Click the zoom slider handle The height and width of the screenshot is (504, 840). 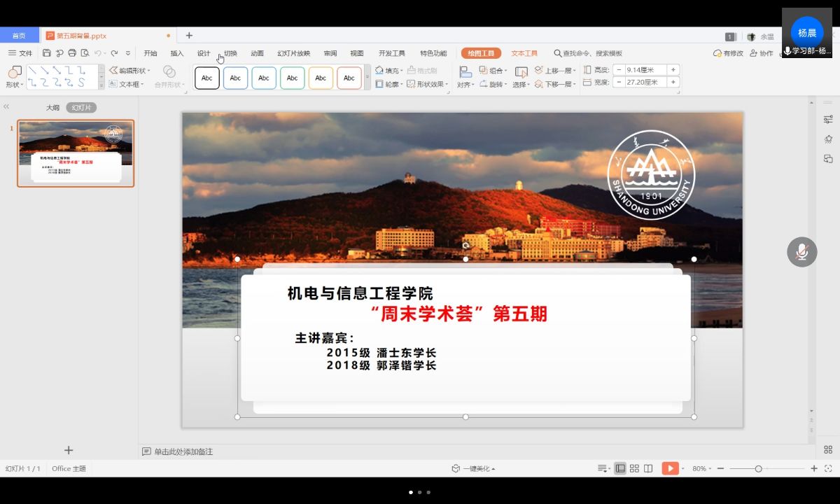click(x=758, y=468)
